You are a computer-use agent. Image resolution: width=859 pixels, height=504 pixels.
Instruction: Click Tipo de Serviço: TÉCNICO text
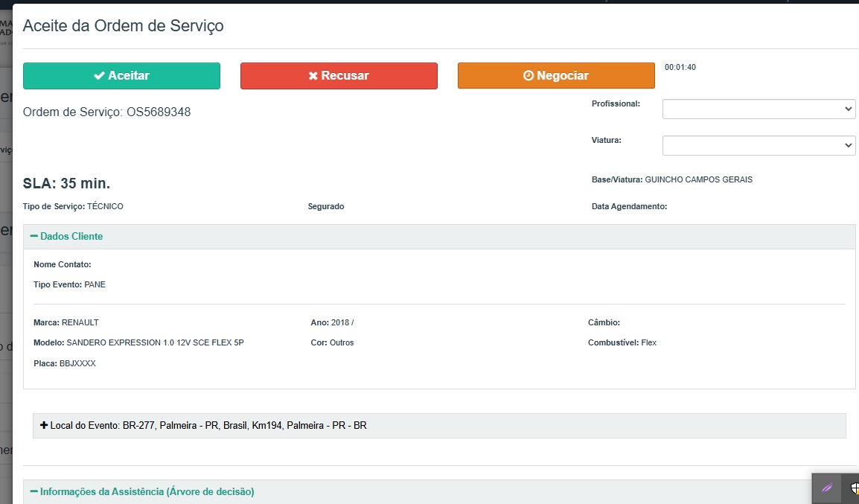[x=73, y=206]
